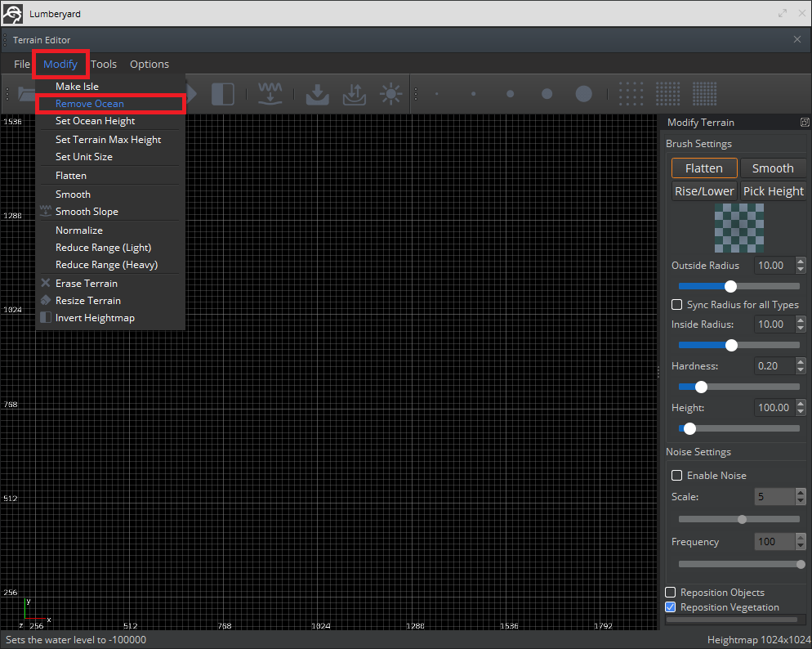Viewport: 812px width, 649px height.
Task: Click the Smooth Slope toolbar icon
Action: click(270, 94)
